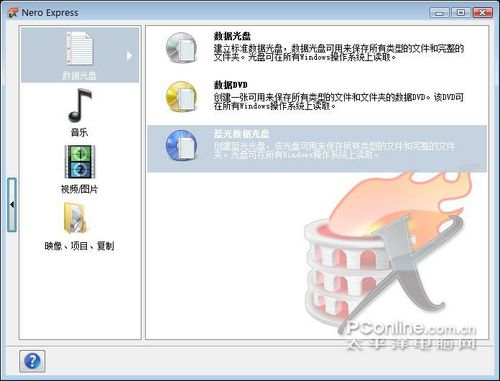
Task: Click the 映像、项目、复制 label
Action: coord(79,246)
